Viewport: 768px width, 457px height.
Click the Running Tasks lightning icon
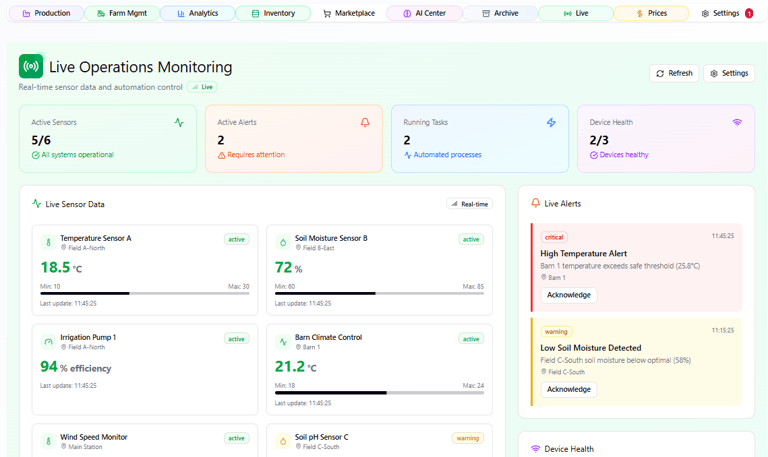pos(551,122)
